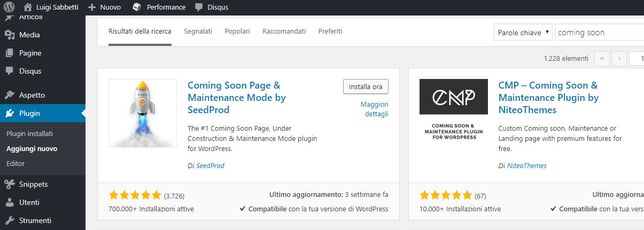The width and height of the screenshot is (644, 230).
Task: Click the '1.228 elementi' result count
Action: (x=566, y=58)
